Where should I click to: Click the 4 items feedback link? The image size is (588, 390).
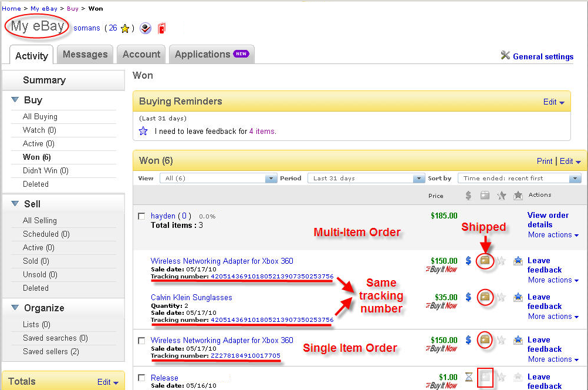262,132
